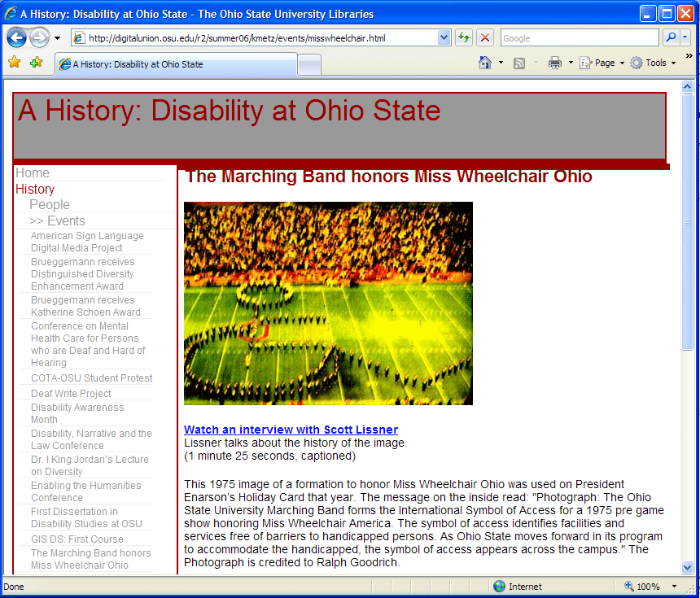Open the zoom level dropdown arrow
The height and width of the screenshot is (598, 700).
[674, 586]
